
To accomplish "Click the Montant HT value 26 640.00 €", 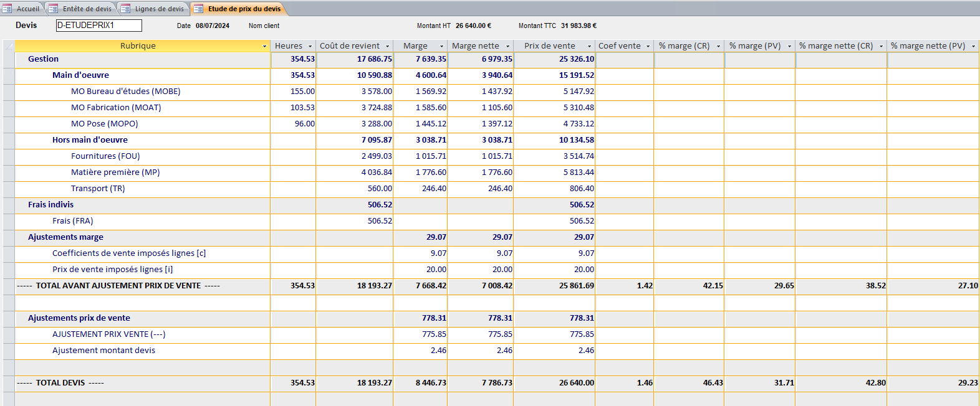I will coord(473,26).
